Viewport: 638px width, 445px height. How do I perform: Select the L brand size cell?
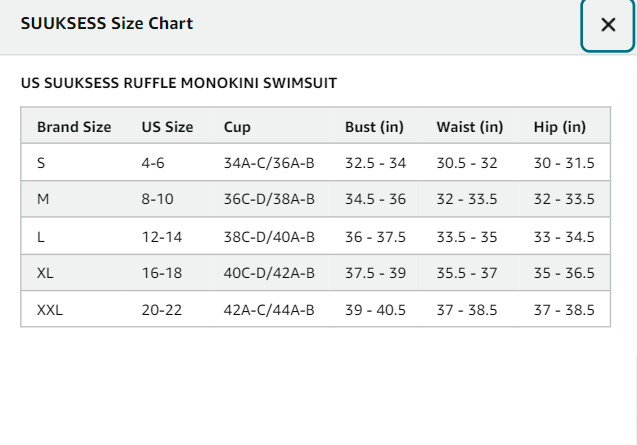74,236
